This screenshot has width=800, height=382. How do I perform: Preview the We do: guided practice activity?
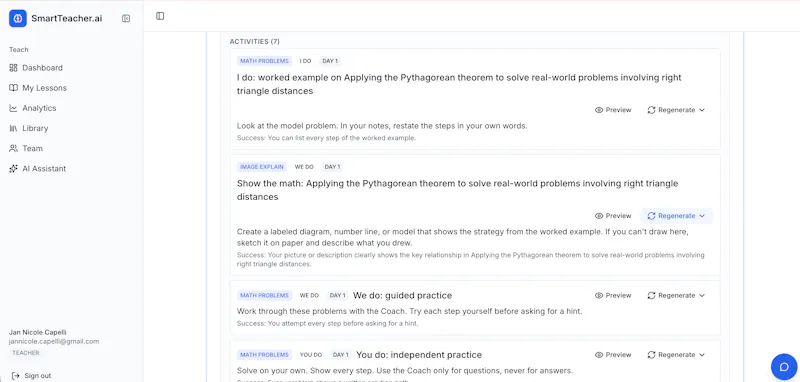pyautogui.click(x=613, y=295)
